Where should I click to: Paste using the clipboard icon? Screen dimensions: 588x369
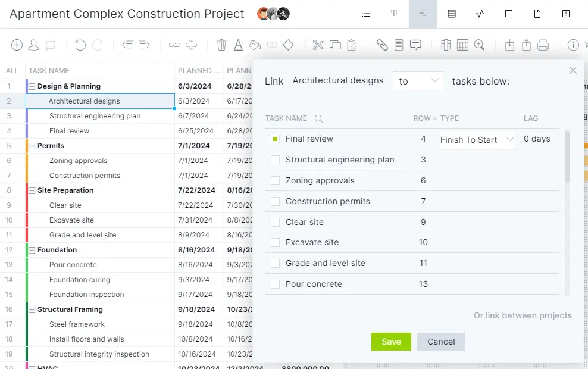(x=352, y=45)
